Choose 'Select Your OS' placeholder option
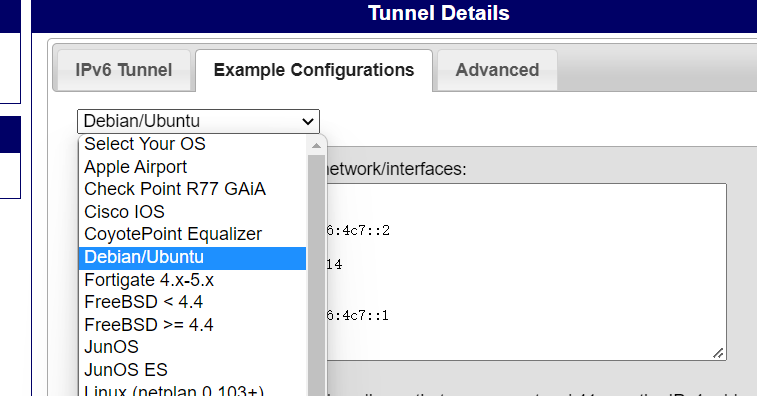Viewport: 757px width, 396px height. (x=193, y=144)
